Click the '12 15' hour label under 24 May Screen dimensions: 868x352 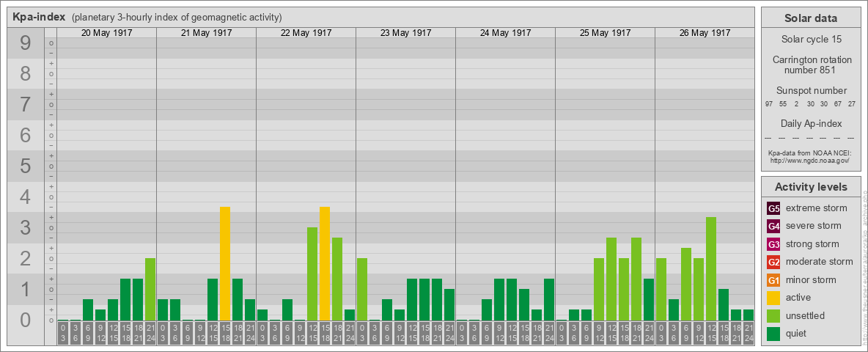click(x=512, y=334)
